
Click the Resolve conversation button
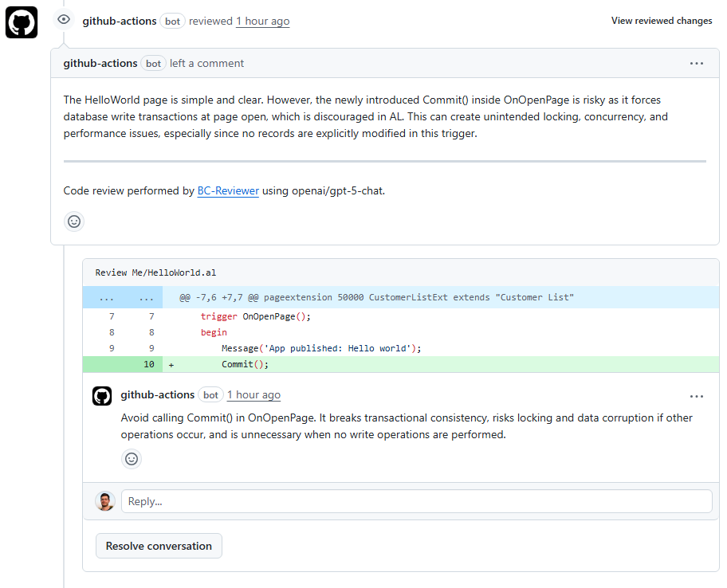(159, 546)
